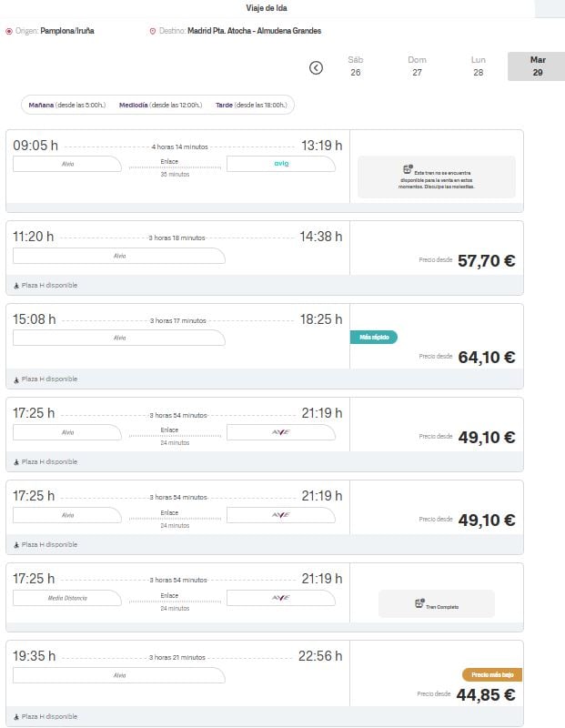Viewport: 565px width, 728px height.
Task: Switch to the Dom 27 date tab
Action: tap(417, 66)
